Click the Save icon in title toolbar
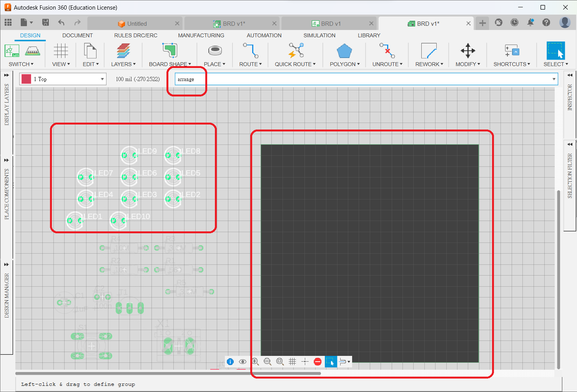Screen dimensions: 577x392 pyautogui.click(x=45, y=23)
